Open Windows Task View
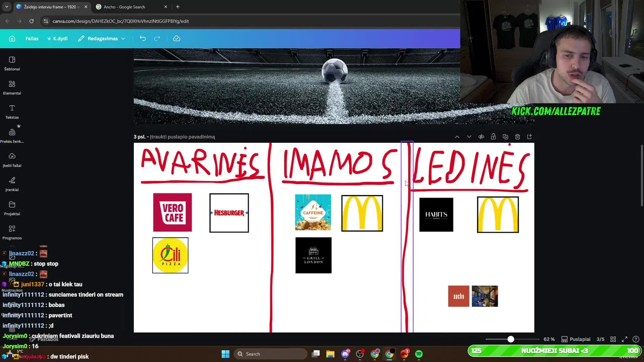 (315, 354)
